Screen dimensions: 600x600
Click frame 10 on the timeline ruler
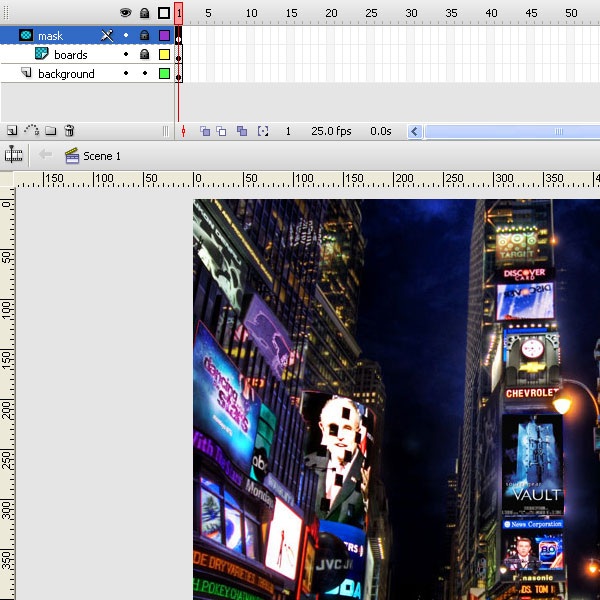251,13
